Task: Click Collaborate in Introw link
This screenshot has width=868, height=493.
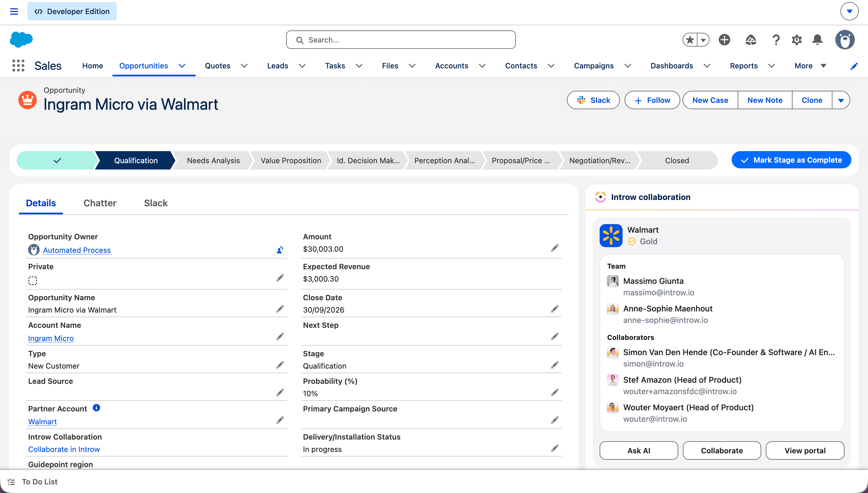Action: 64,449
